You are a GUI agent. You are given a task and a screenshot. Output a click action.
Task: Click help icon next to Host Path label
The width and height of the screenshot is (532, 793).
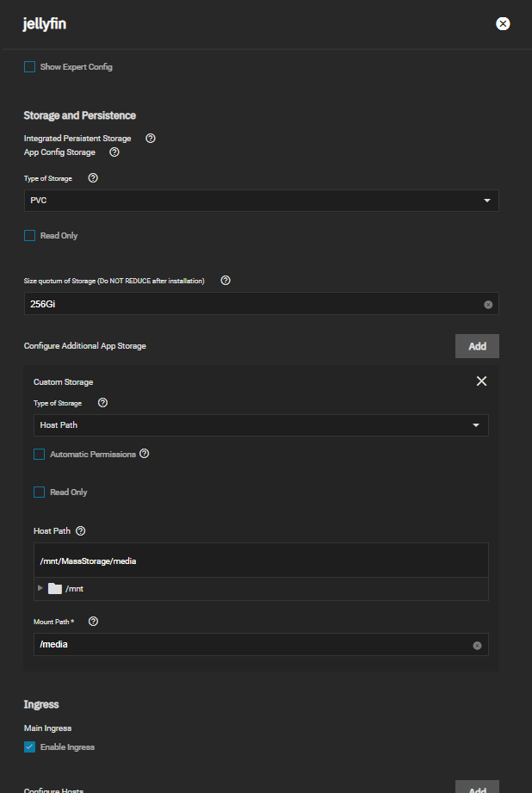click(81, 531)
